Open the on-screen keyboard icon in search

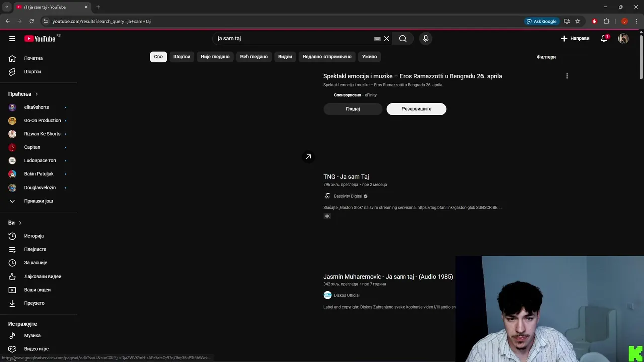pyautogui.click(x=377, y=39)
